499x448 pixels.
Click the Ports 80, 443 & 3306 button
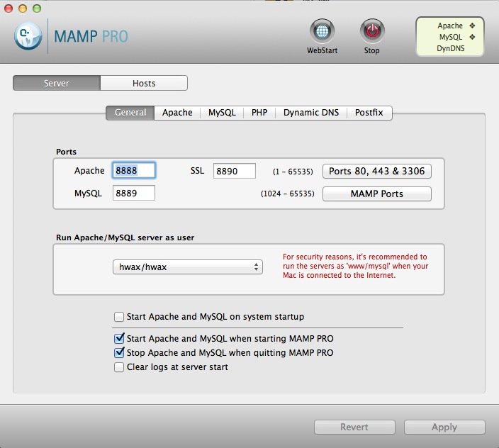(x=377, y=171)
